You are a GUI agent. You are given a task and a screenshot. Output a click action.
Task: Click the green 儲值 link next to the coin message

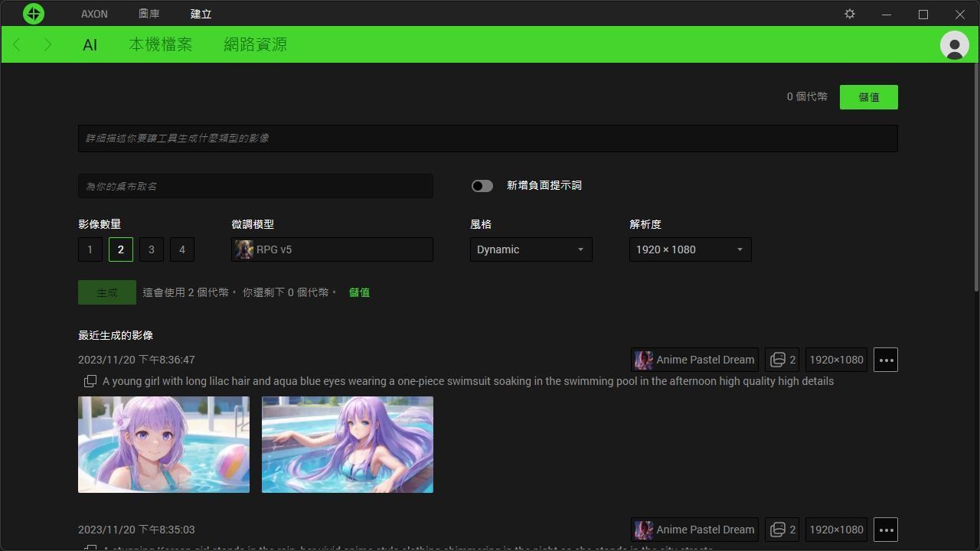pyautogui.click(x=359, y=292)
